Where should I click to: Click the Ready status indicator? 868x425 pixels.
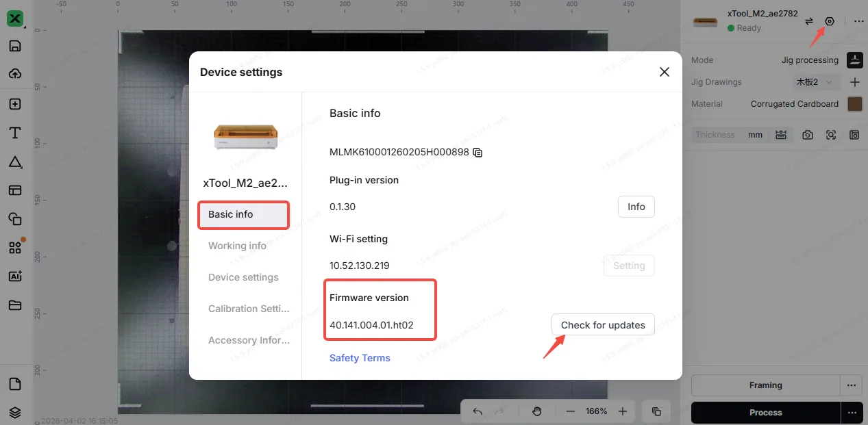click(x=745, y=28)
